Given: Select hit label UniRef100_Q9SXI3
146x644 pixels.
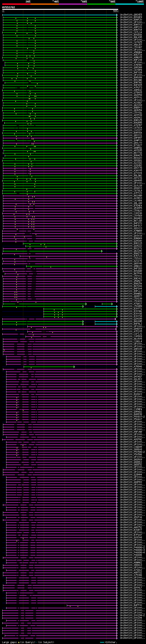Looking at the screenshot, I should [131, 228].
